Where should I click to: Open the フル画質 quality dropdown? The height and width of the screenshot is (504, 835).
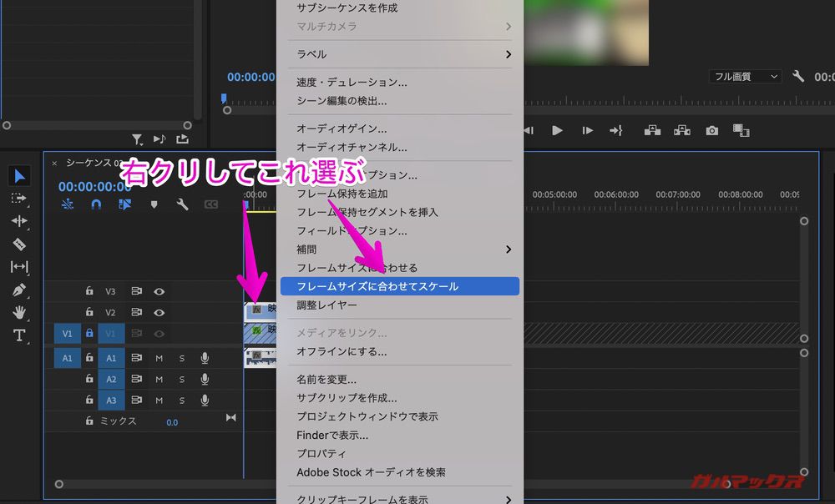point(744,76)
